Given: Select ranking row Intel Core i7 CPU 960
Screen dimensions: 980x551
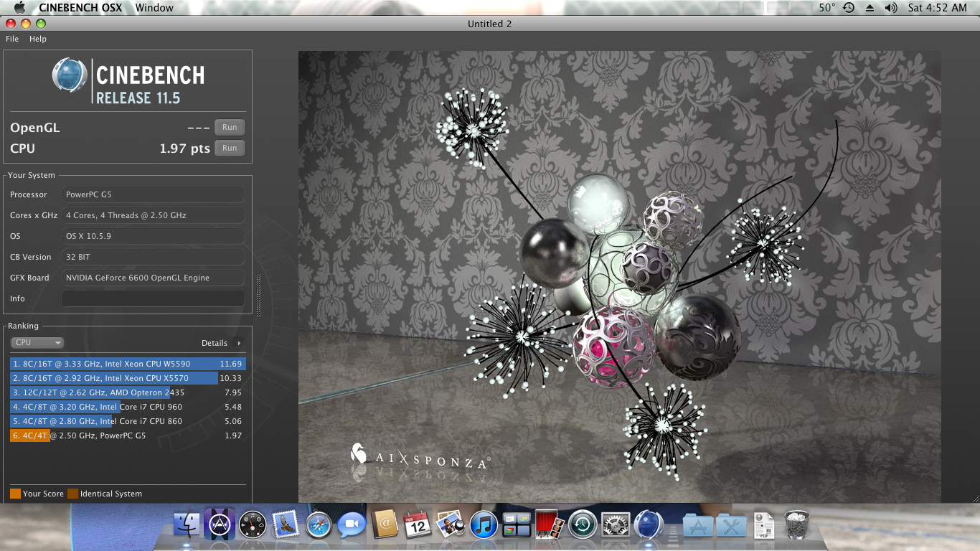Looking at the screenshot, I should point(128,407).
